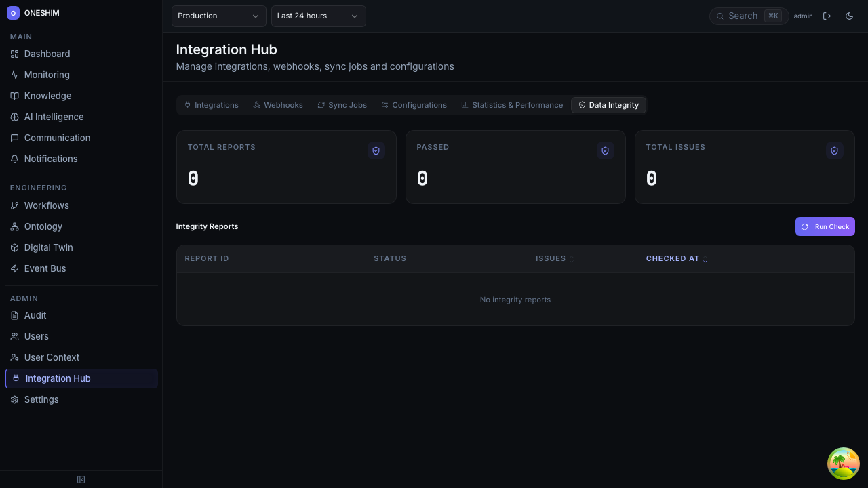The width and height of the screenshot is (868, 488).
Task: Open the Event Bus page
Action: (45, 268)
